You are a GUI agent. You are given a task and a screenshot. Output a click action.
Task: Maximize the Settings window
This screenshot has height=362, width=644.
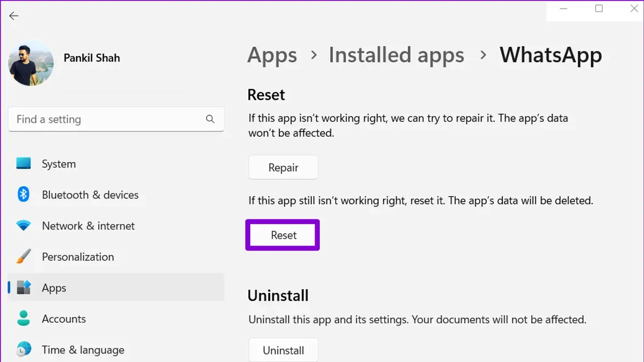click(599, 8)
